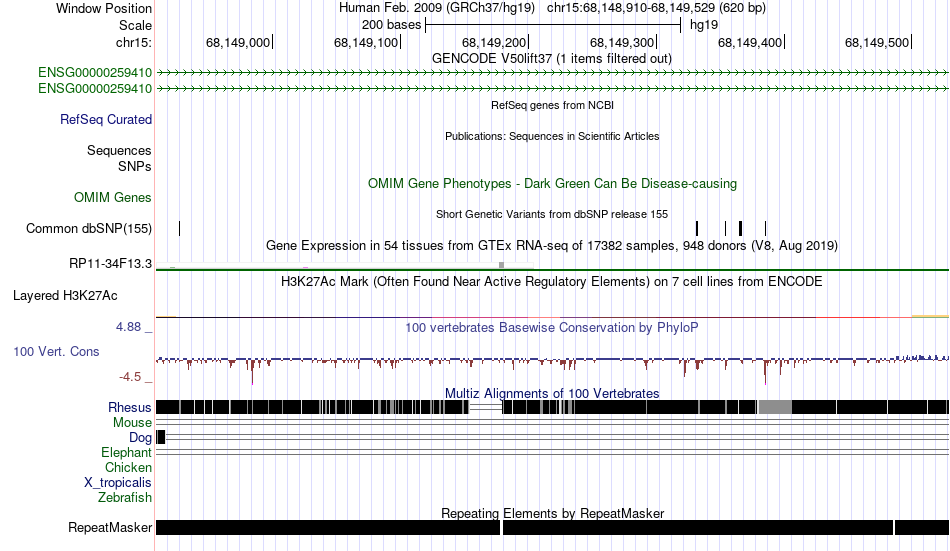The image size is (950, 551).
Task: Click the hg19 label beside scale bar
Action: tap(704, 25)
